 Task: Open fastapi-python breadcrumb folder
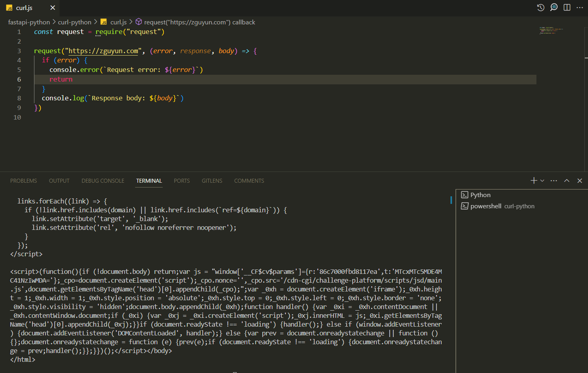[29, 22]
